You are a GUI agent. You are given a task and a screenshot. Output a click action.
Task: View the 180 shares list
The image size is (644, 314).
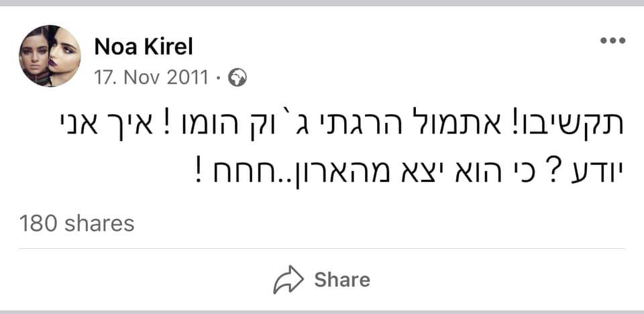(76, 223)
